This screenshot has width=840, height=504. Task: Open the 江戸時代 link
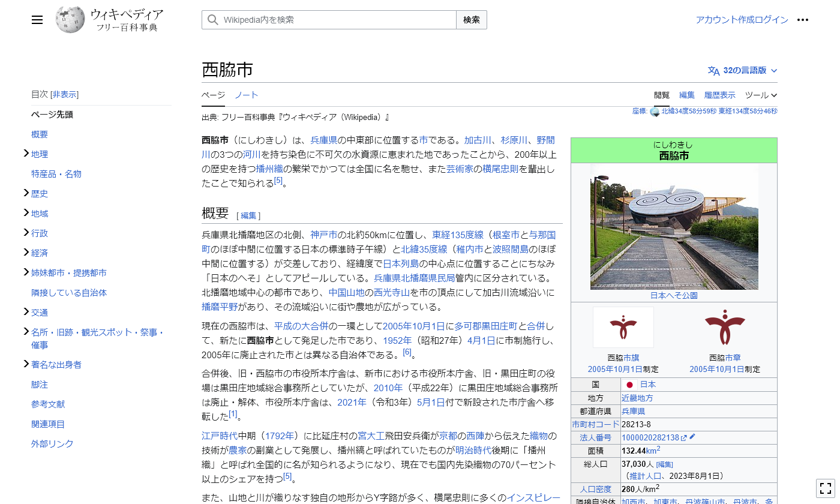point(220,436)
